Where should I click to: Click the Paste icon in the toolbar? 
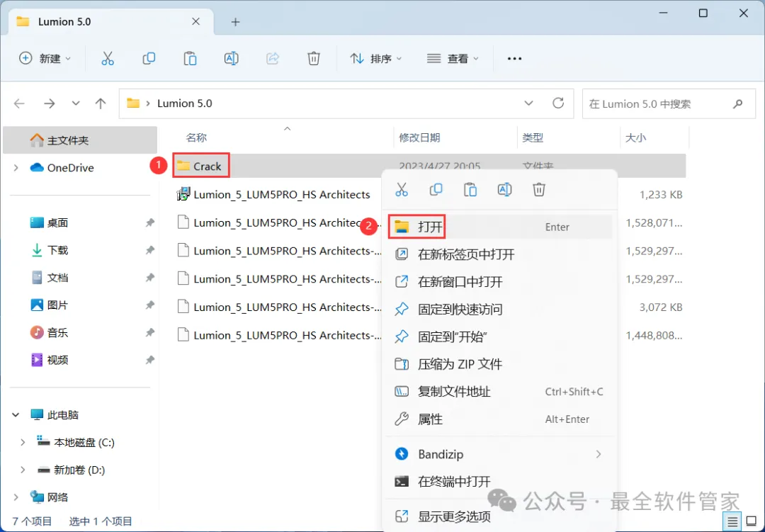click(x=190, y=59)
